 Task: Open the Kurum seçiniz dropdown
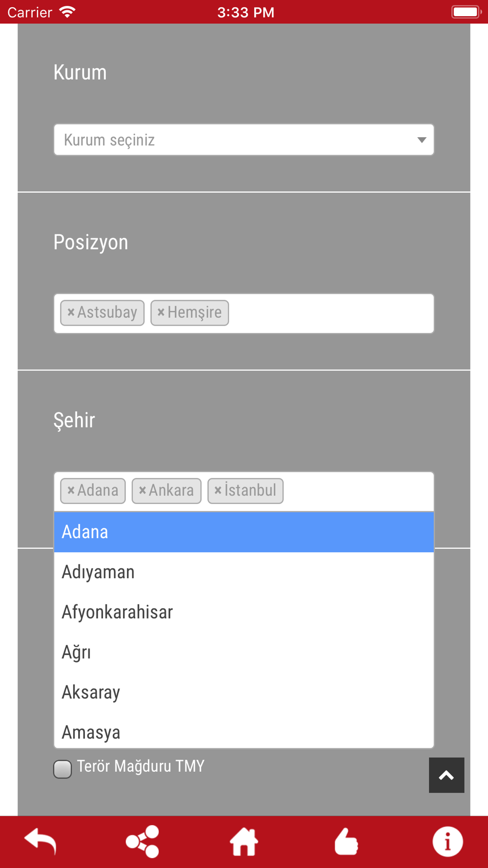coord(244,140)
